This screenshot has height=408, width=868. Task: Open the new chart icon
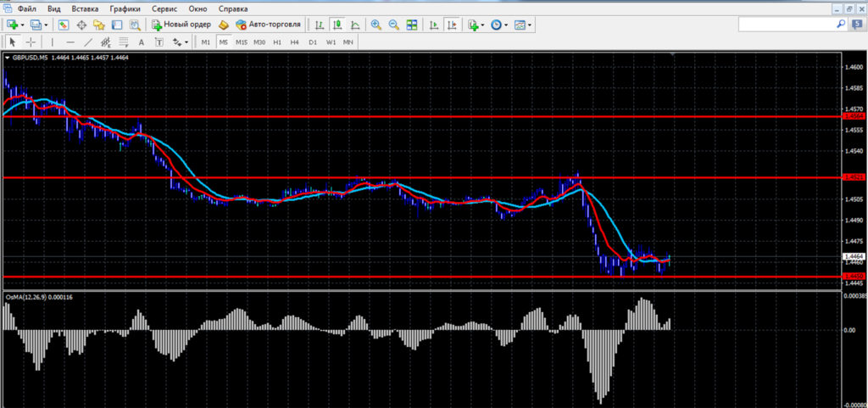pyautogui.click(x=12, y=25)
